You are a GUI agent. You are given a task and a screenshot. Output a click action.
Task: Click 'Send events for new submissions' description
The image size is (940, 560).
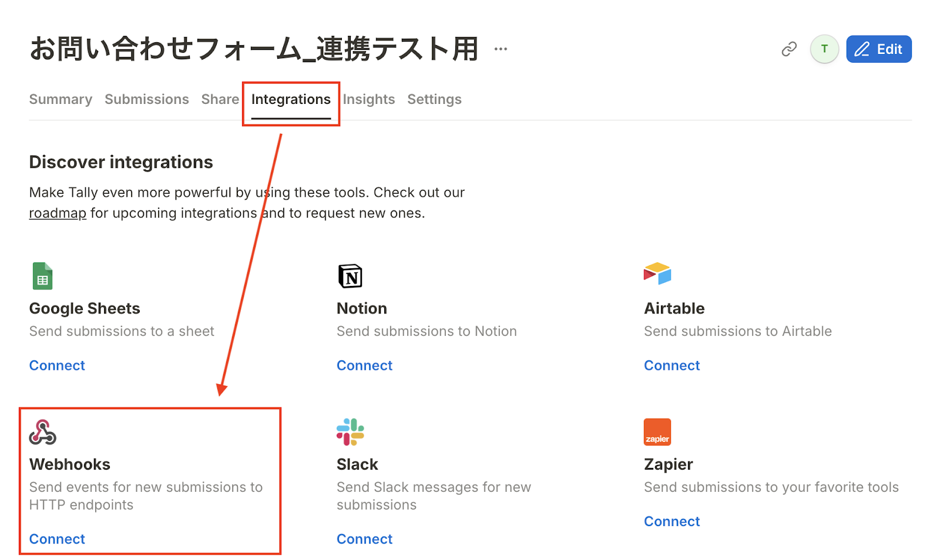coord(146,496)
